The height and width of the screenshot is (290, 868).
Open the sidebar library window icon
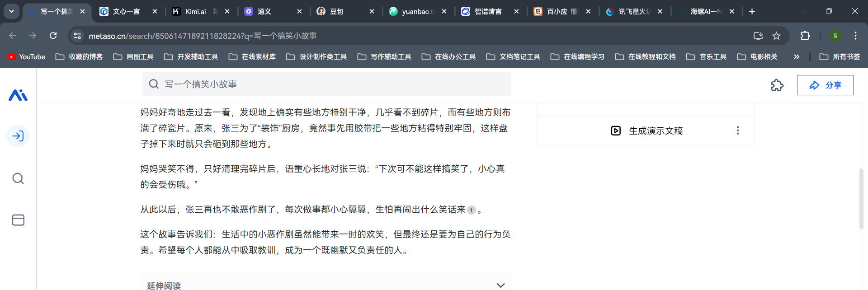point(18,220)
